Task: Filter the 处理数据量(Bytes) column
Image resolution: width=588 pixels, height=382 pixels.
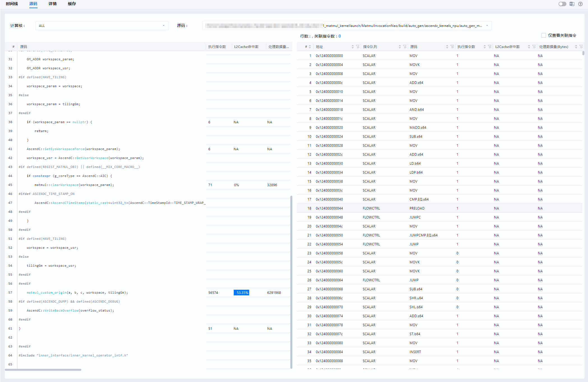Action: pyautogui.click(x=581, y=47)
